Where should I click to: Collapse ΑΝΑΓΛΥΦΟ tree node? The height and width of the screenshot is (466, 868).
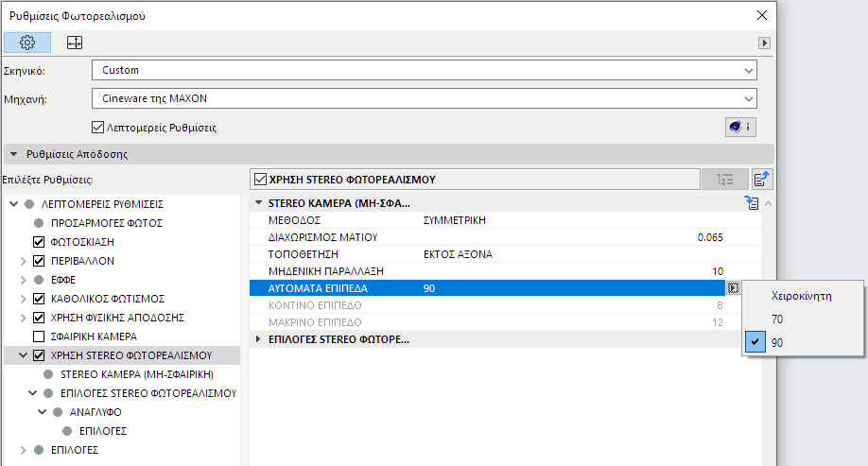tap(42, 412)
